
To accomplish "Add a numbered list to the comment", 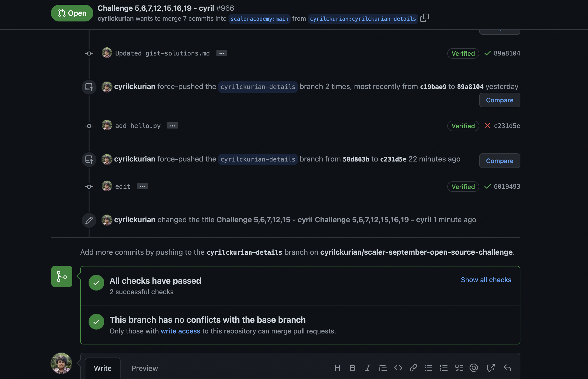I will pos(444,368).
